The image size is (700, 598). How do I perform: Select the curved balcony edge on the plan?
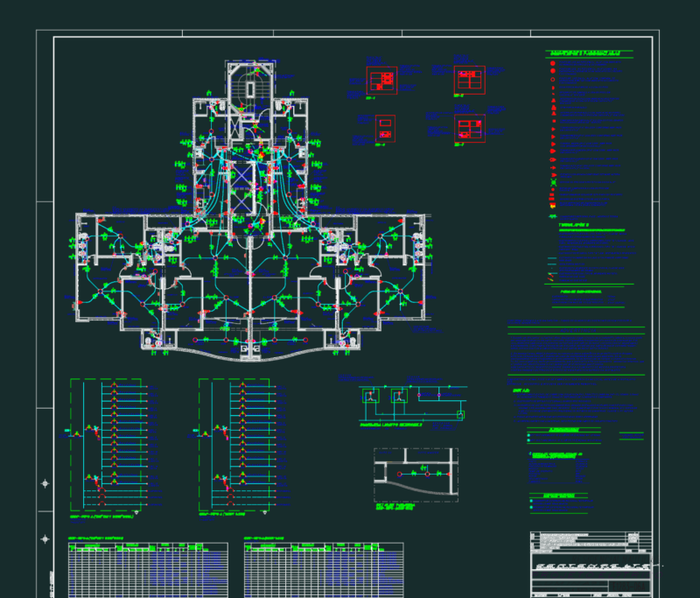click(250, 355)
